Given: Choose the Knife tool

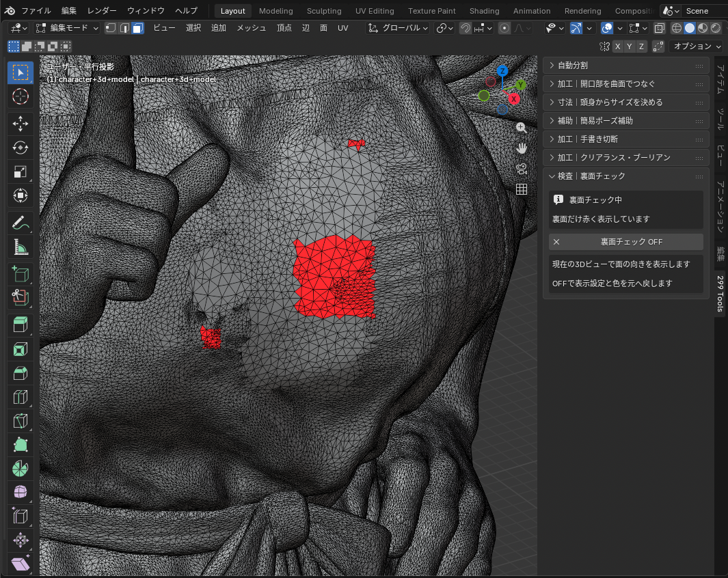Looking at the screenshot, I should pyautogui.click(x=20, y=422).
